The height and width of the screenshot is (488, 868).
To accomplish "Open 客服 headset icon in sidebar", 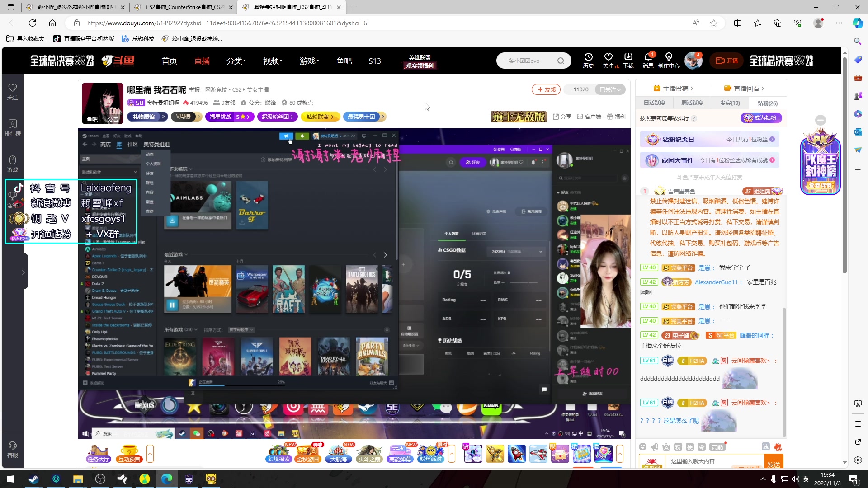I will click(13, 450).
